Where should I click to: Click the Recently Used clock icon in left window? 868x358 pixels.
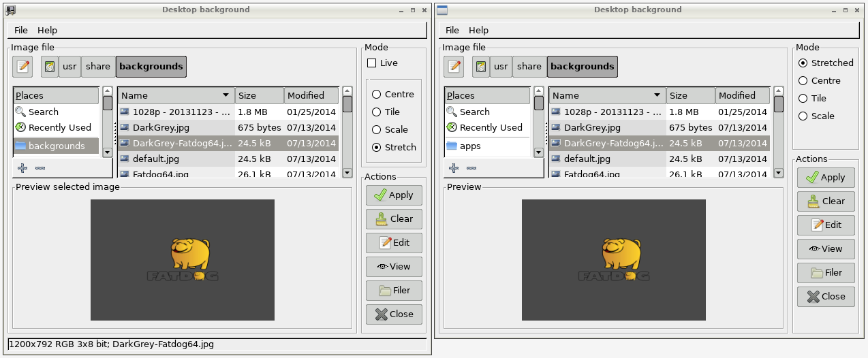20,127
